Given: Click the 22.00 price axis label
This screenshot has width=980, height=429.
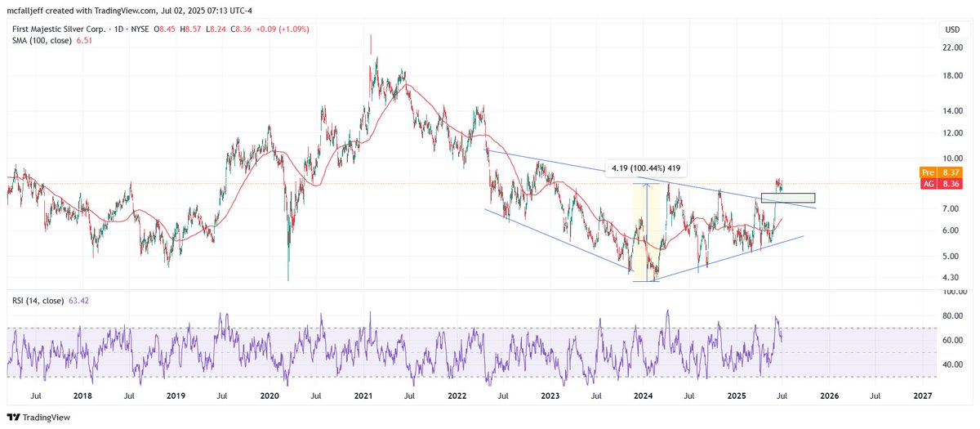Looking at the screenshot, I should (x=953, y=47).
